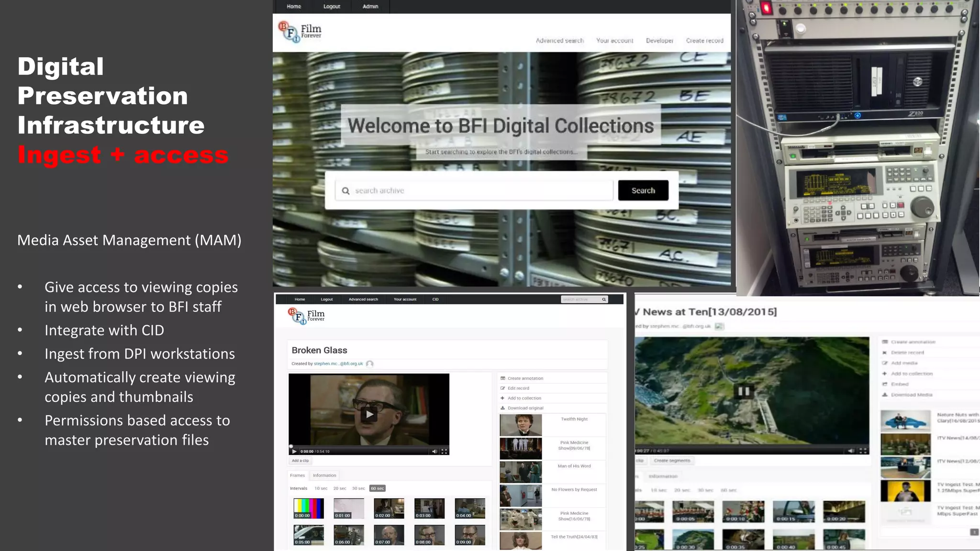Click the play button in the Broken Glass player bar

coord(294,451)
